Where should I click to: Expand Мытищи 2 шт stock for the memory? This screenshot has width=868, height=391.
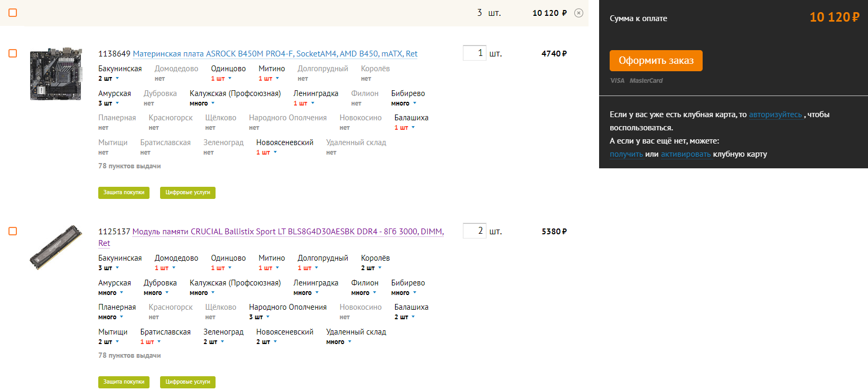(x=109, y=342)
